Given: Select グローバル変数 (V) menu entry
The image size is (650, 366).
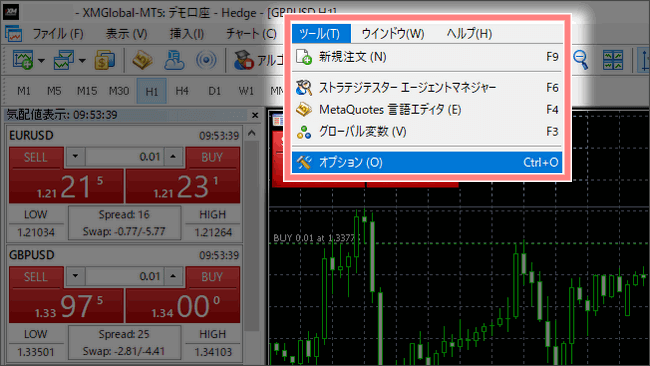Looking at the screenshot, I should pyautogui.click(x=427, y=132).
